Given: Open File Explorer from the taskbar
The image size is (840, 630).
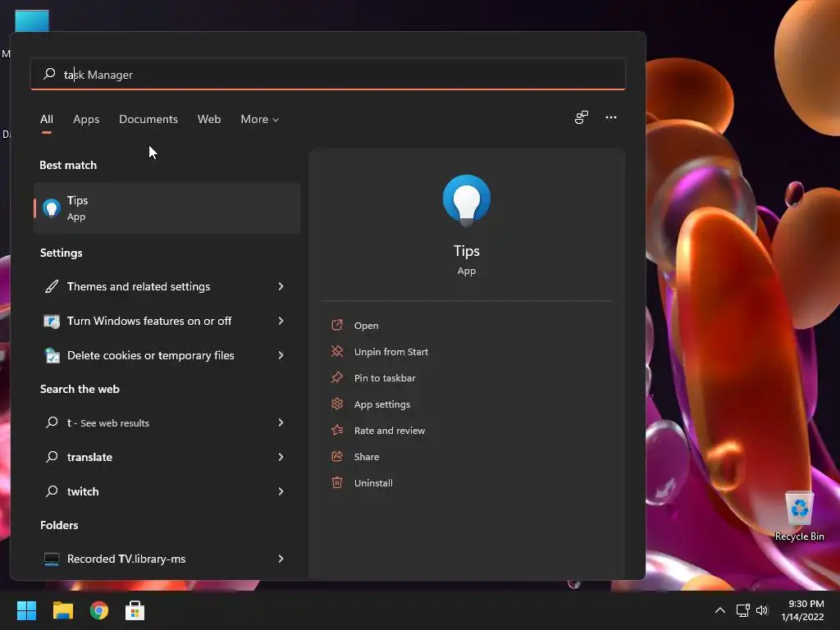Looking at the screenshot, I should point(62,610).
